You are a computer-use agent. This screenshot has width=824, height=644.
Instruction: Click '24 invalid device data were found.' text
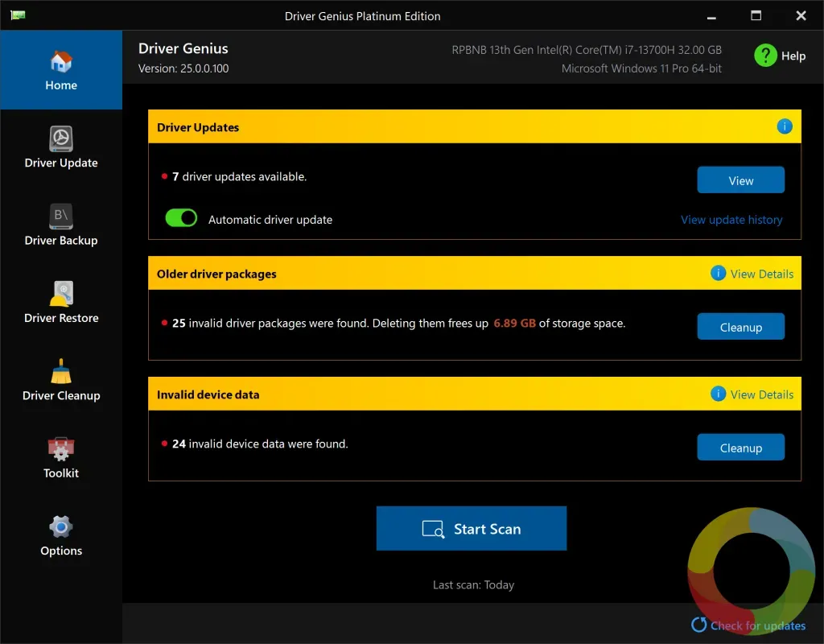point(260,444)
